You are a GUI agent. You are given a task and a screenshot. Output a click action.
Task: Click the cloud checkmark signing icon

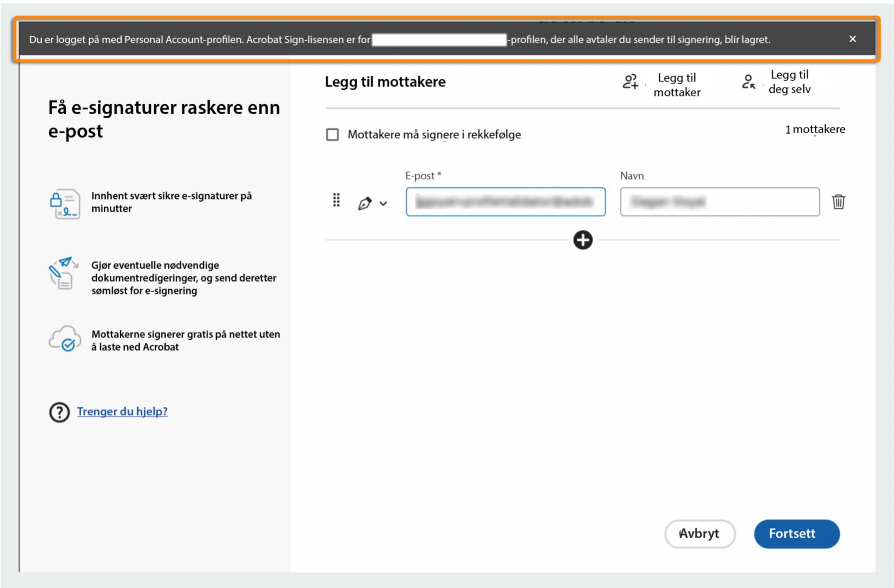click(64, 338)
